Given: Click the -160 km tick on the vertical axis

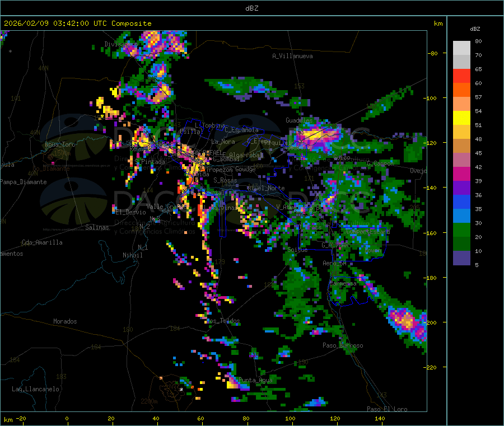Looking at the screenshot, I should pyautogui.click(x=430, y=233).
